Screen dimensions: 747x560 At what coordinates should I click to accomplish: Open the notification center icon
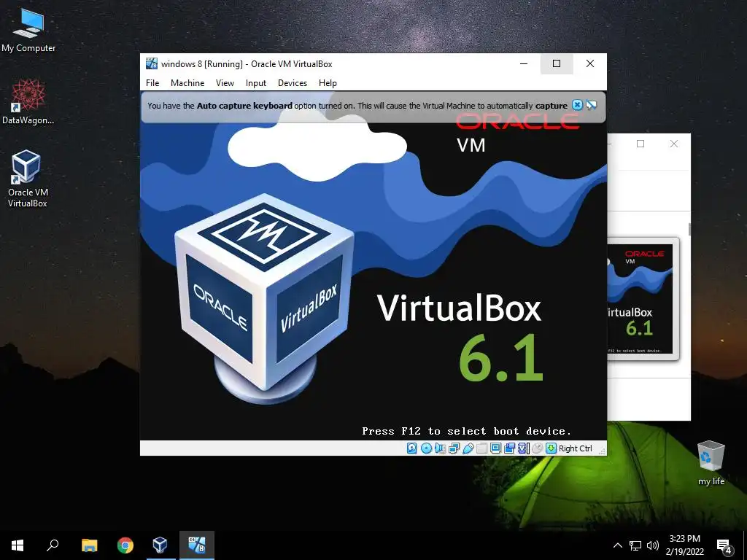point(724,545)
